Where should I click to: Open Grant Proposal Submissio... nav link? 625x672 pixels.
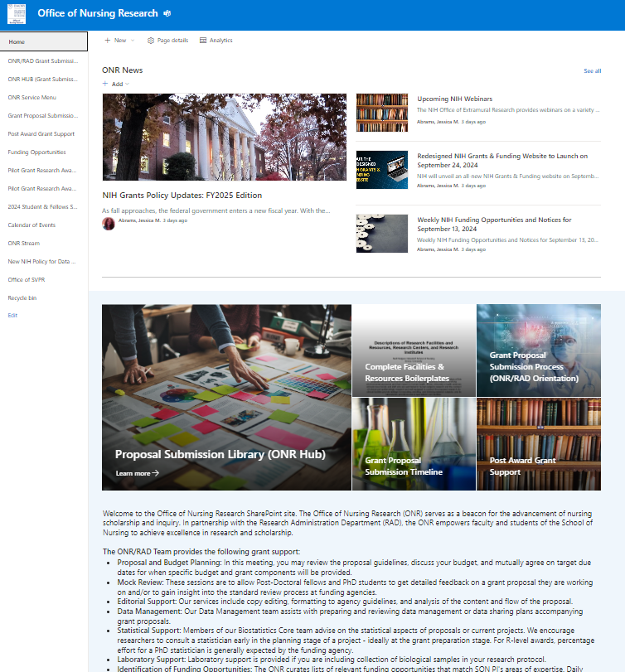(43, 116)
